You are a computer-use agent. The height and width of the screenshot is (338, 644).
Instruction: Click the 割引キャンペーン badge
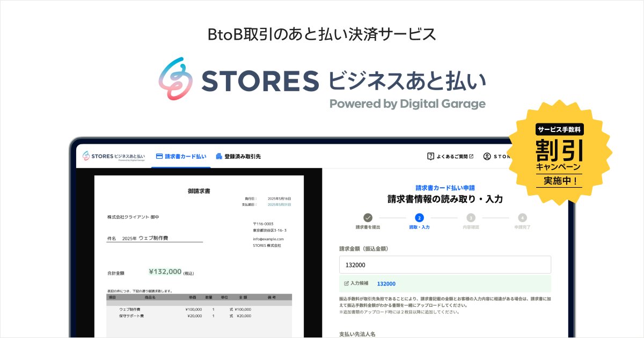coord(559,153)
